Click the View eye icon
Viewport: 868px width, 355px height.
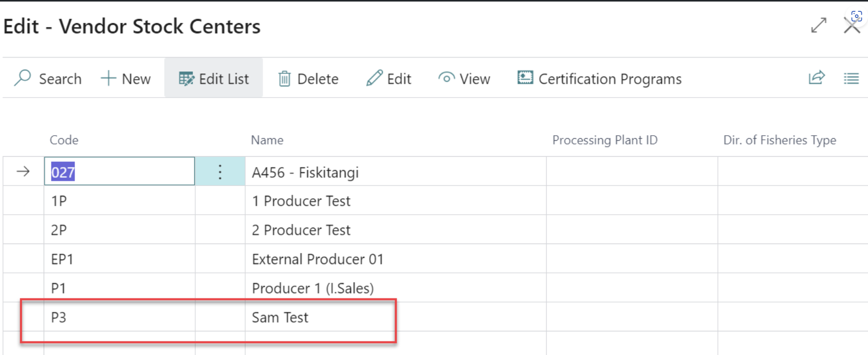446,78
